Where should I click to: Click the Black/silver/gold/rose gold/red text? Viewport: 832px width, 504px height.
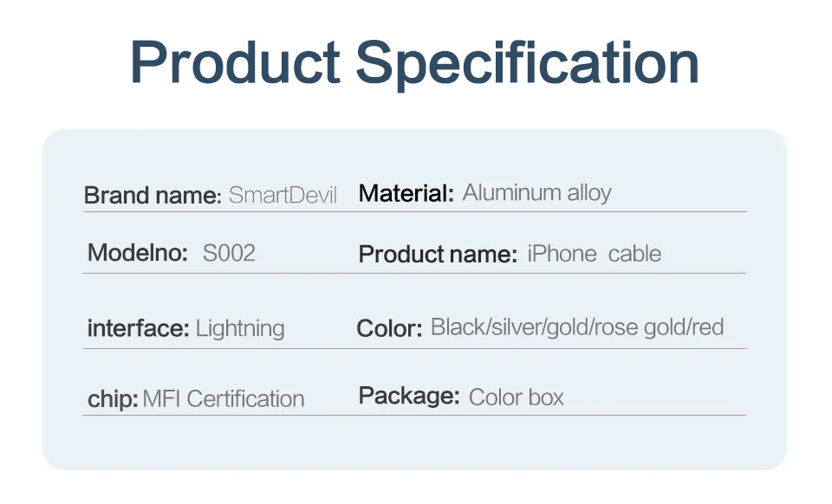tap(577, 327)
